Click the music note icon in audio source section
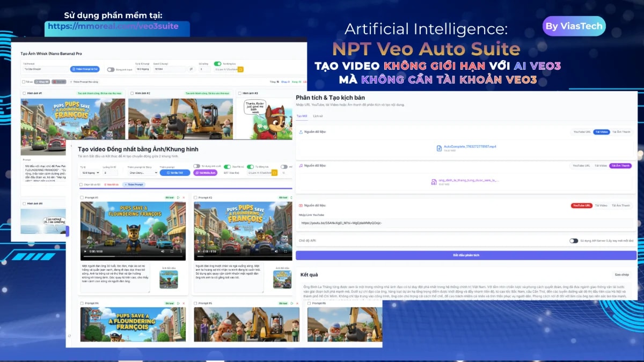Viewport: 644px width, 362px height. (301, 165)
